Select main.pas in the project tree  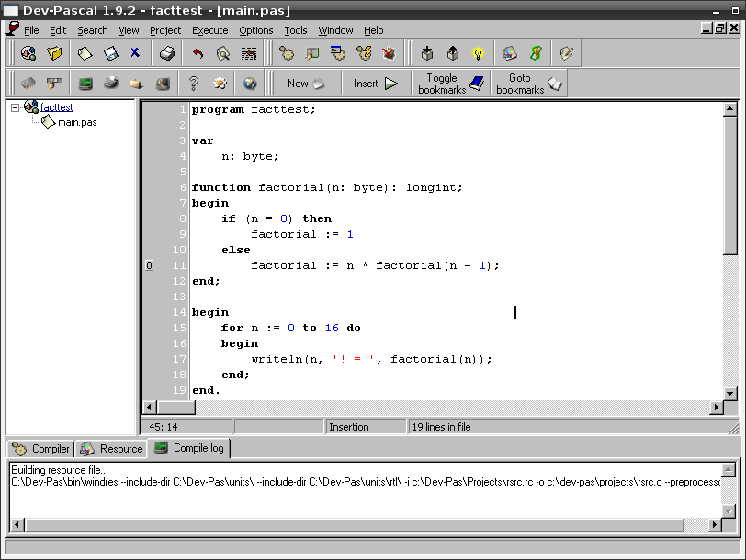[x=77, y=123]
